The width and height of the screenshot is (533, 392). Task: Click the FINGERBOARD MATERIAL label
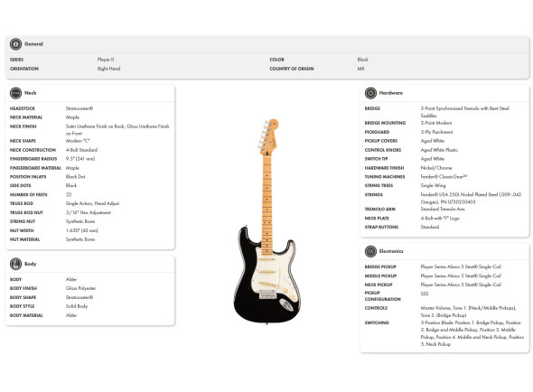[x=36, y=168]
